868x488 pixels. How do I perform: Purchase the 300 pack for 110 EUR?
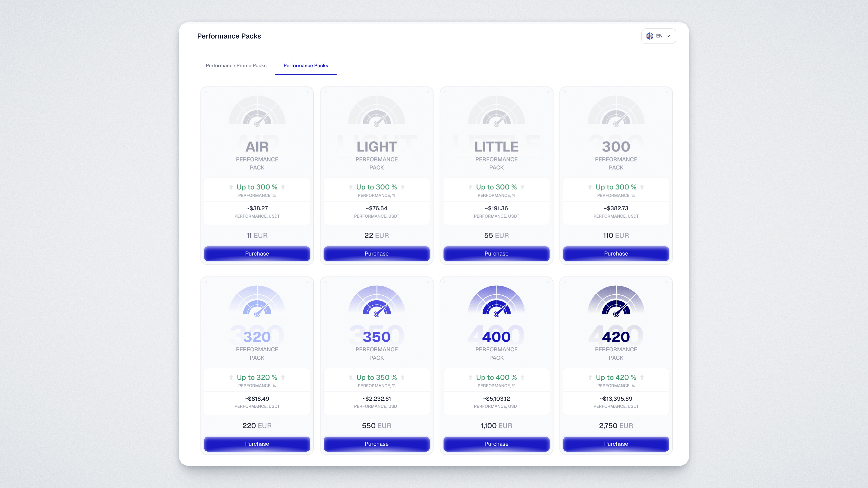coord(616,253)
